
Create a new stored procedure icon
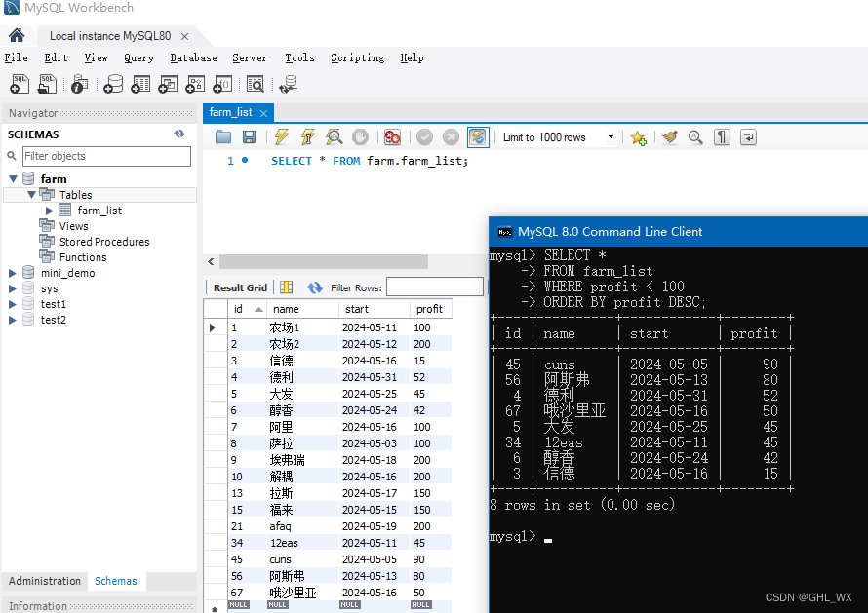pos(195,84)
